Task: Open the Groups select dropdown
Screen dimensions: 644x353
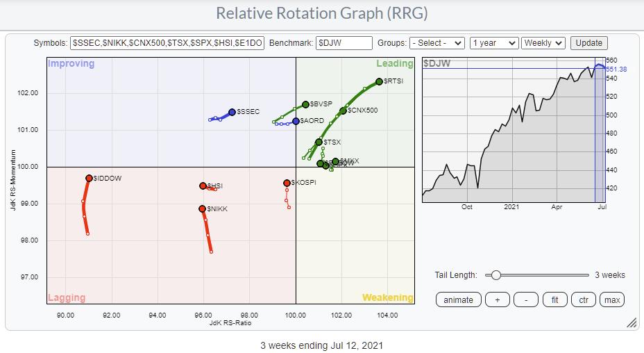Action: [x=437, y=43]
